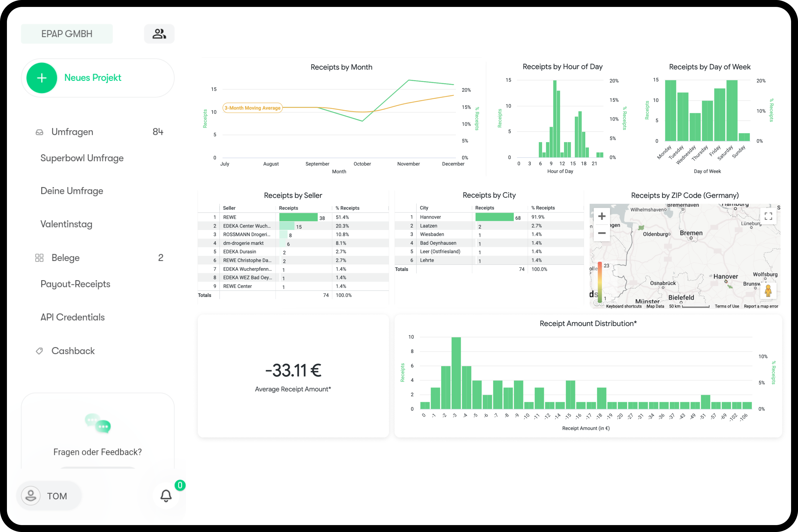
Task: Open Terms of Use map link
Action: 727,306
